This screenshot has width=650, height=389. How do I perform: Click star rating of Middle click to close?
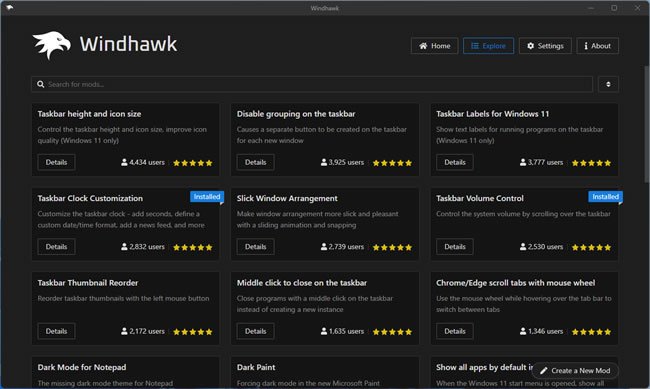[x=392, y=332]
